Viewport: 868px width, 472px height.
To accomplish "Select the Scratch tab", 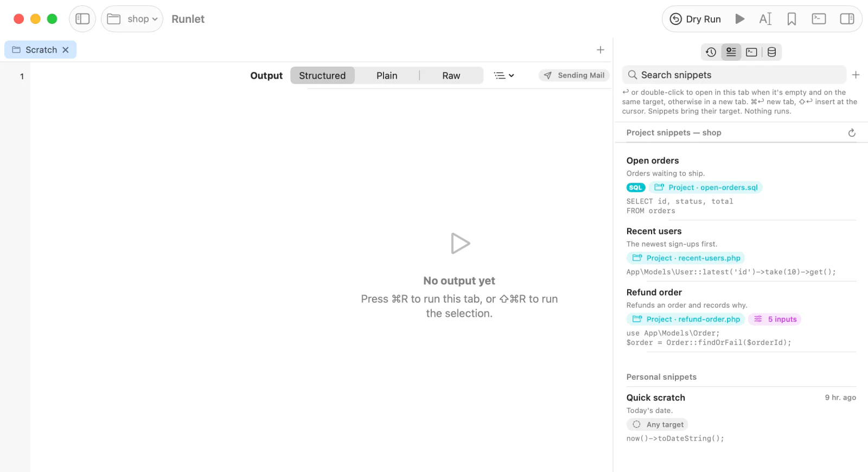I will [x=41, y=50].
